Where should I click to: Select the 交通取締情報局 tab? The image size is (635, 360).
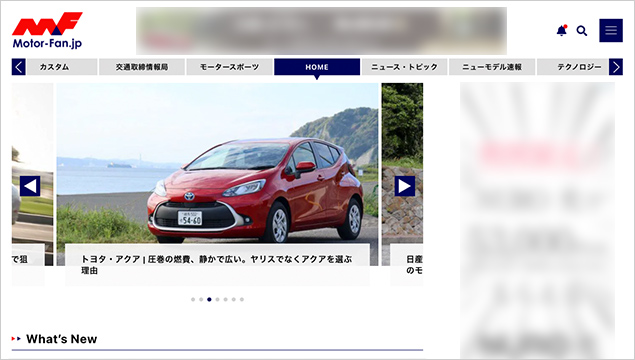click(142, 67)
